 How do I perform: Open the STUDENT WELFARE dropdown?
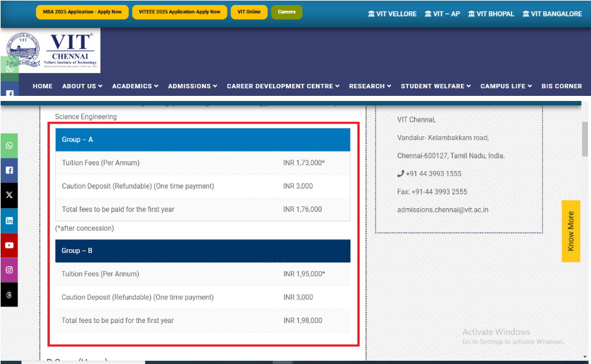pos(435,86)
